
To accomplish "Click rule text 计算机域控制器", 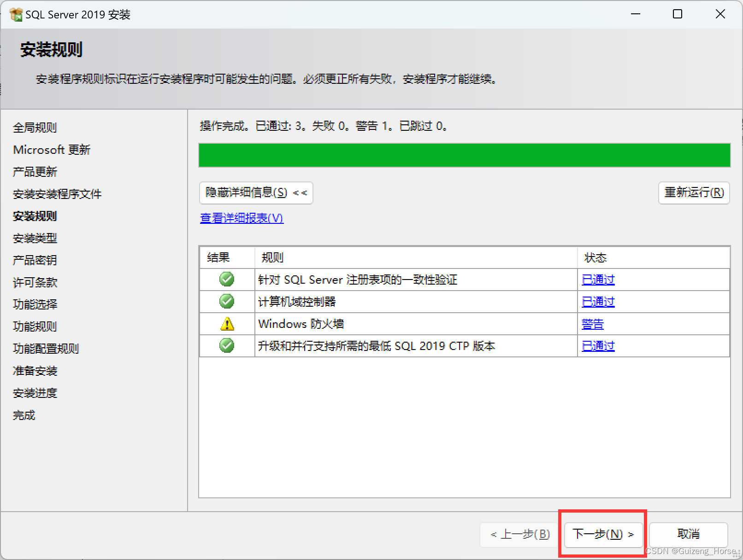I will click(x=297, y=302).
